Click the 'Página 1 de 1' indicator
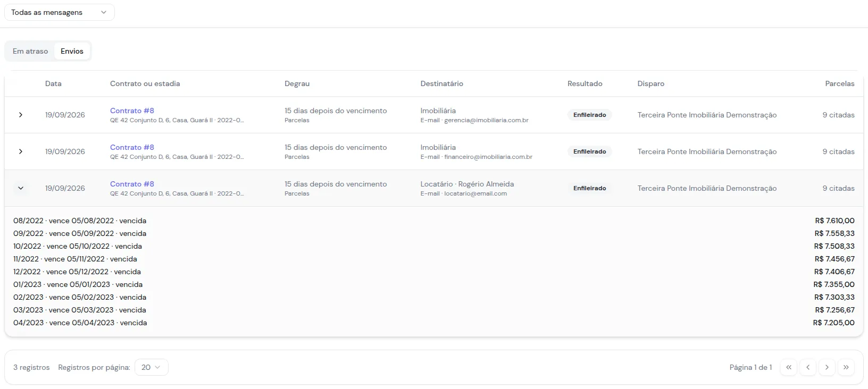 (x=750, y=367)
